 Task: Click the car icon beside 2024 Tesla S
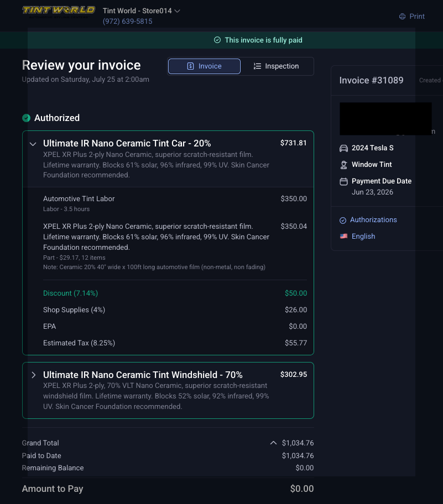coord(343,148)
